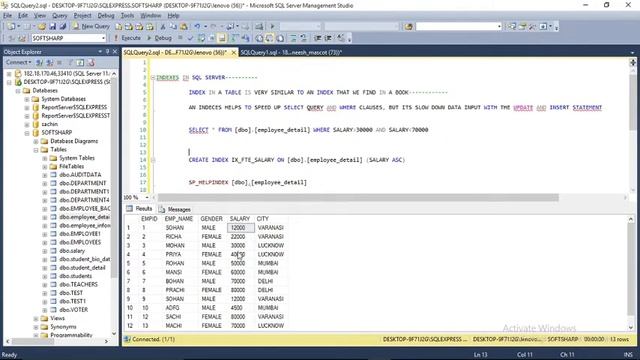Open the SOFTSHARP database selector dropdown

click(x=103, y=38)
